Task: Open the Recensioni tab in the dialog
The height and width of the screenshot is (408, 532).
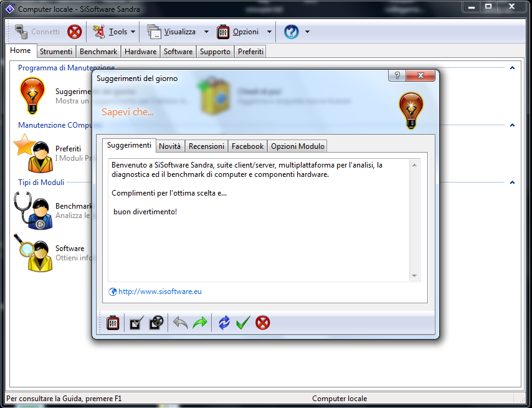Action: pos(206,146)
